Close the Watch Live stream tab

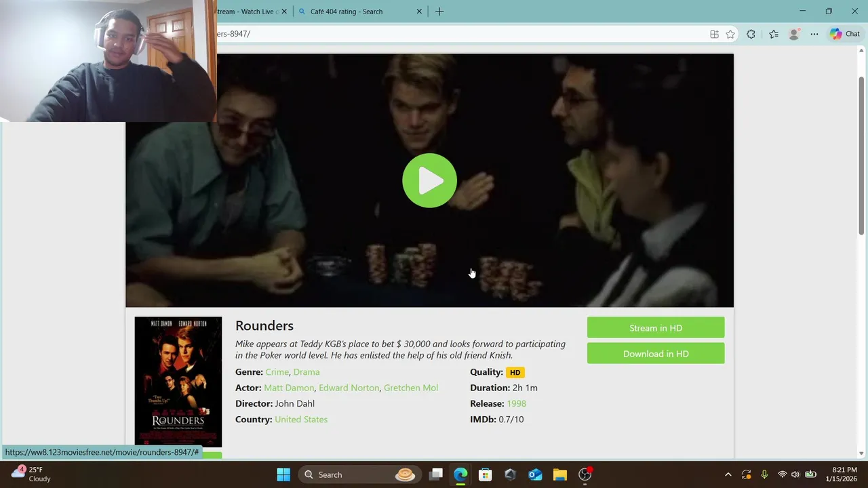[x=284, y=12]
